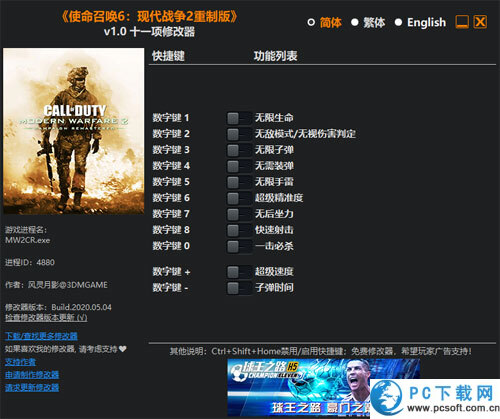
Task: Click hotkey label 数字键 6
Action: (171, 198)
